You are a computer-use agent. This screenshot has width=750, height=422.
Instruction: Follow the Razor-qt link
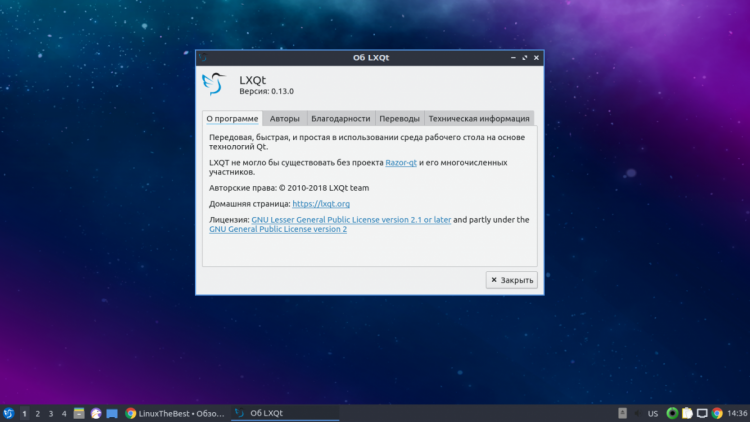401,163
